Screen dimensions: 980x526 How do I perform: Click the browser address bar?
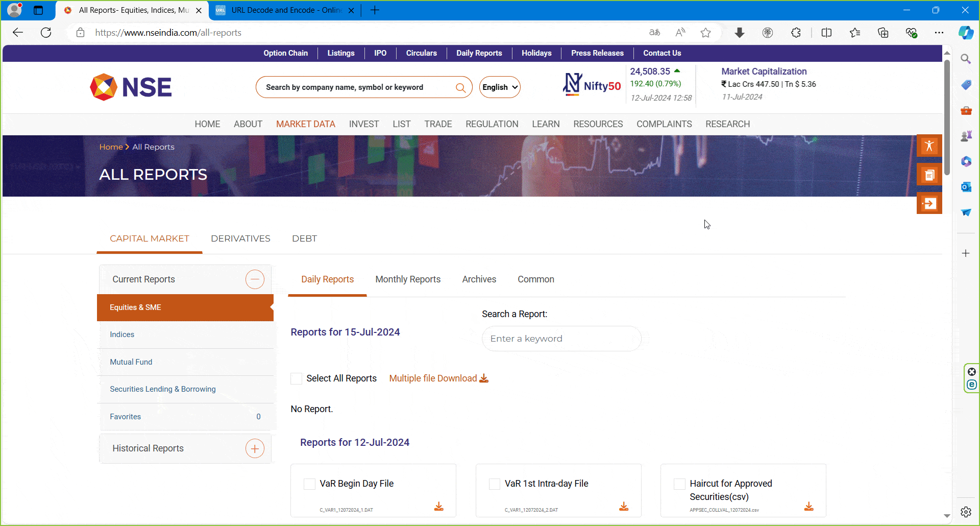click(357, 33)
